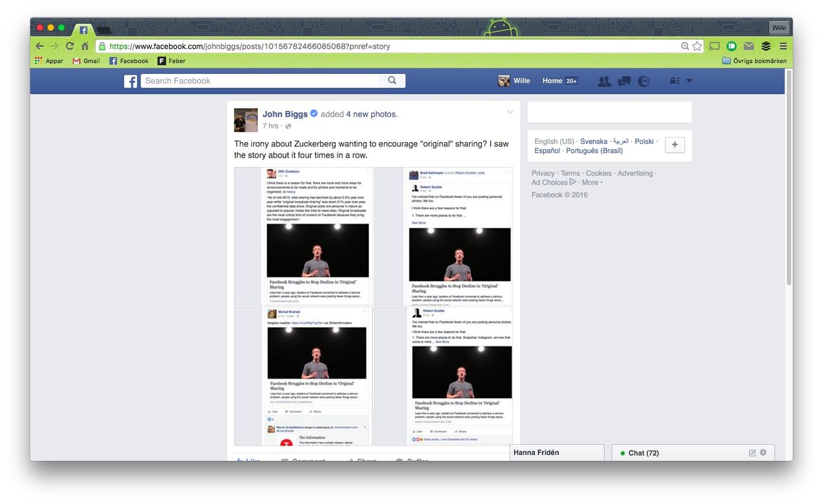Open the Ad Choices footer link

tap(554, 183)
